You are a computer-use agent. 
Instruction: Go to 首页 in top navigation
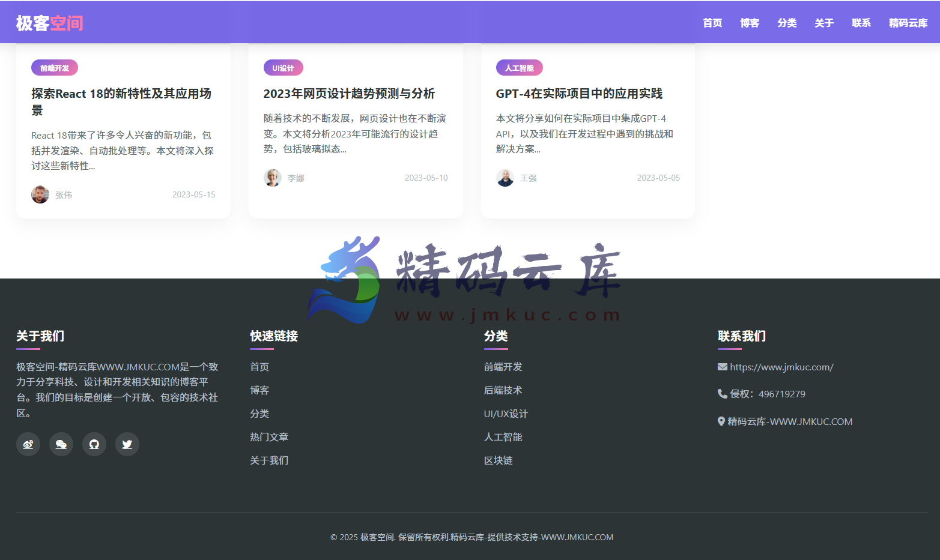712,23
